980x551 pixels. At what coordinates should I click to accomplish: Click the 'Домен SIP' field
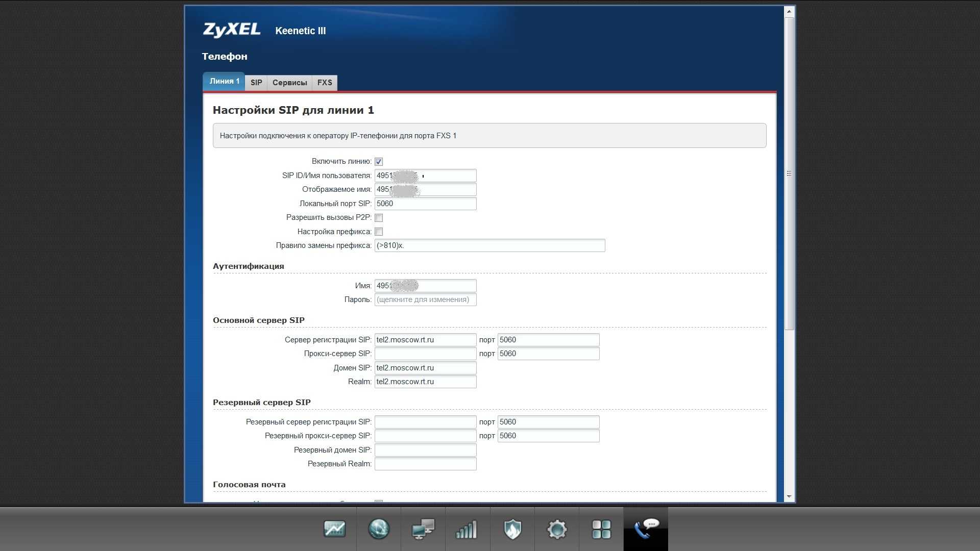[x=426, y=368]
